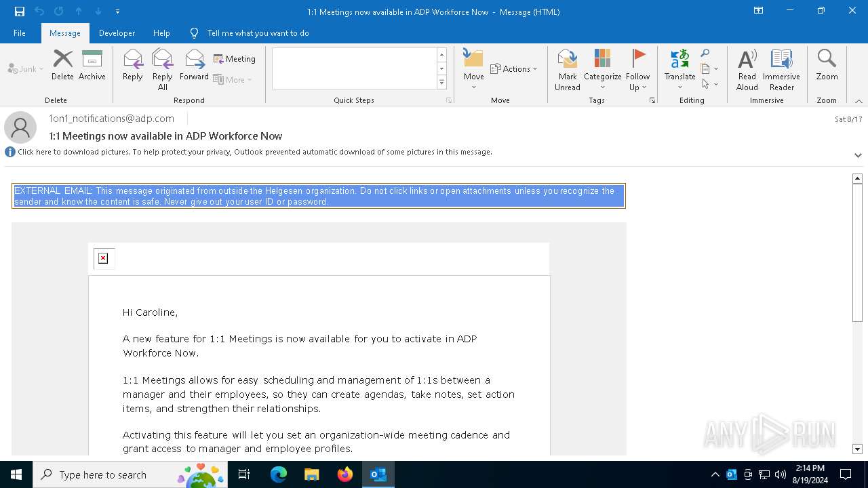Click Reply All
868x488 pixels.
tap(163, 69)
